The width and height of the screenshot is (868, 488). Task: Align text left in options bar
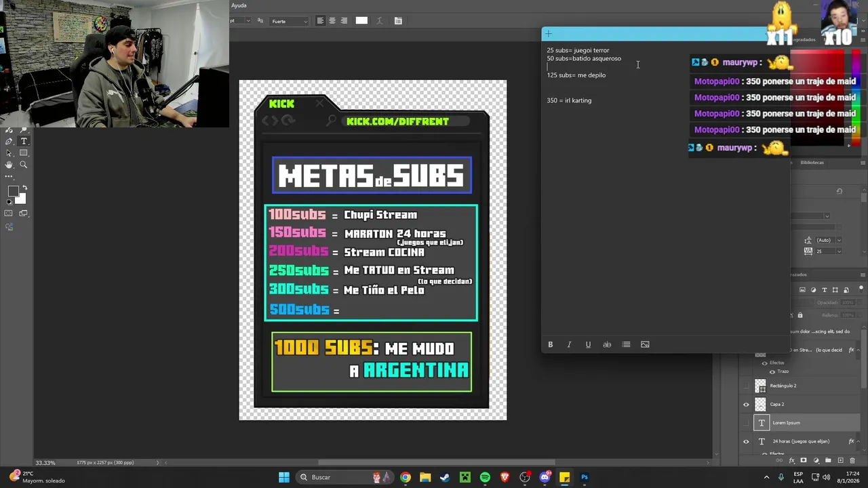point(320,21)
